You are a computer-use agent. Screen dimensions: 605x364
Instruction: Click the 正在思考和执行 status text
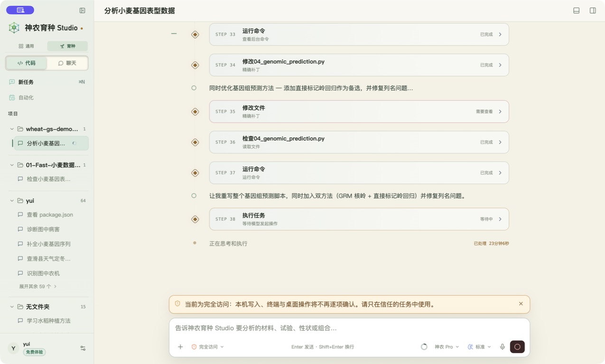pyautogui.click(x=228, y=244)
